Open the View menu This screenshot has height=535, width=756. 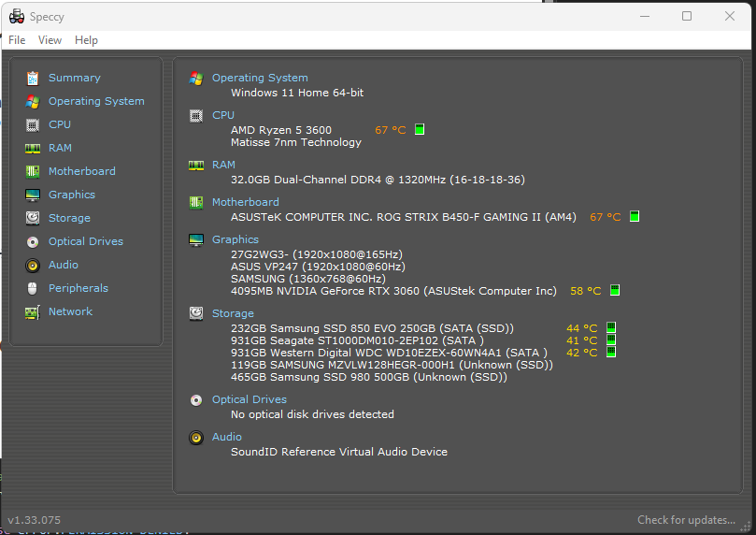coord(50,40)
